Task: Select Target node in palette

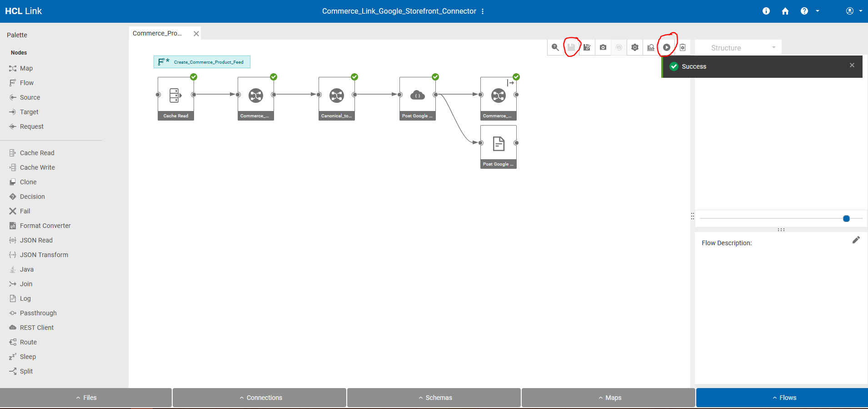Action: click(24, 112)
